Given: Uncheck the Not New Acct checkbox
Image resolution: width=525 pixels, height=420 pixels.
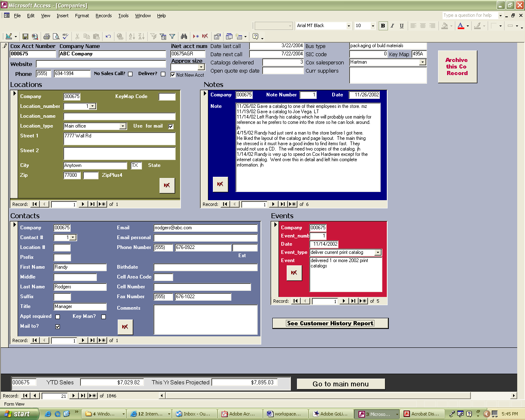Looking at the screenshot, I should pos(173,75).
